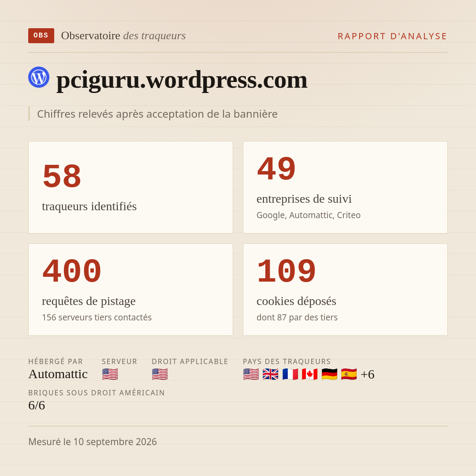The image size is (476, 476).
Task: Click the Observatoire des traqueurs title
Action: tap(123, 36)
